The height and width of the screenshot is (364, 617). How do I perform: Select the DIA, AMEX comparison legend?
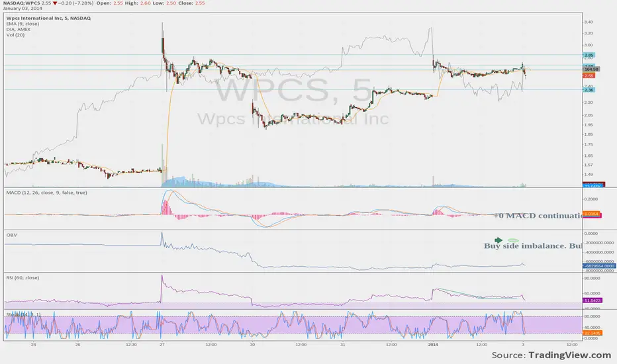pos(18,29)
